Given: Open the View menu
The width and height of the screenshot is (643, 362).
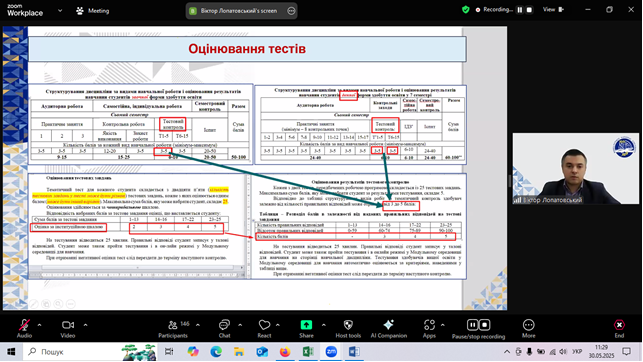Looking at the screenshot, I should (x=553, y=9).
